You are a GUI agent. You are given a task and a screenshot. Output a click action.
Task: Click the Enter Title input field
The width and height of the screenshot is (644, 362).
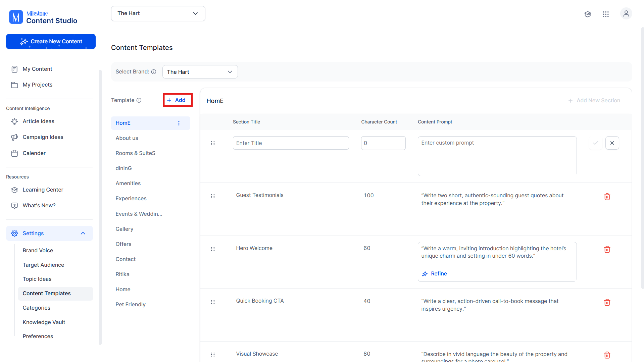[291, 143]
